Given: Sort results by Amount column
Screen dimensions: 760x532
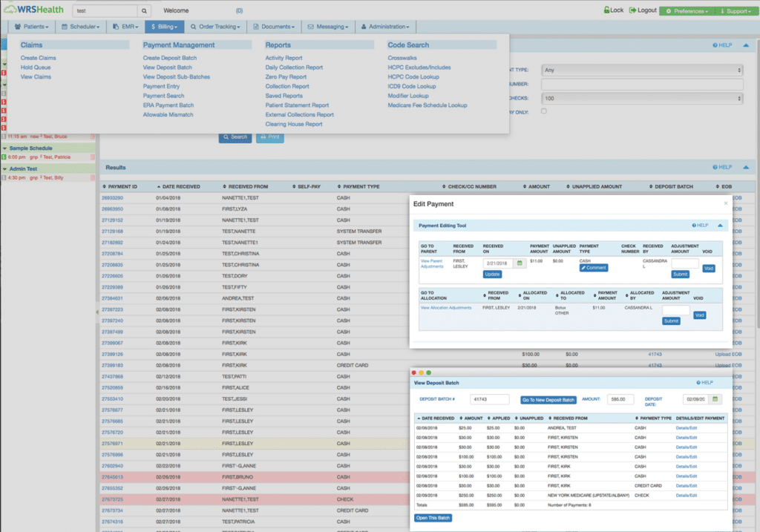Looking at the screenshot, I should [537, 186].
